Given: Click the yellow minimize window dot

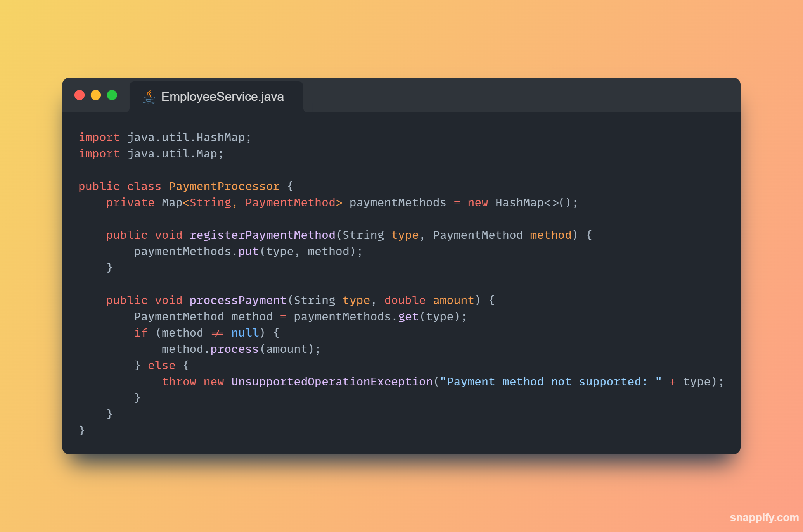Looking at the screenshot, I should [x=96, y=95].
